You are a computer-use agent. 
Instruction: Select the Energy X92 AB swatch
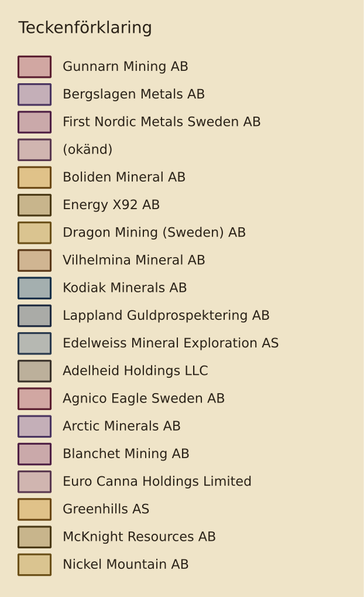point(35,205)
